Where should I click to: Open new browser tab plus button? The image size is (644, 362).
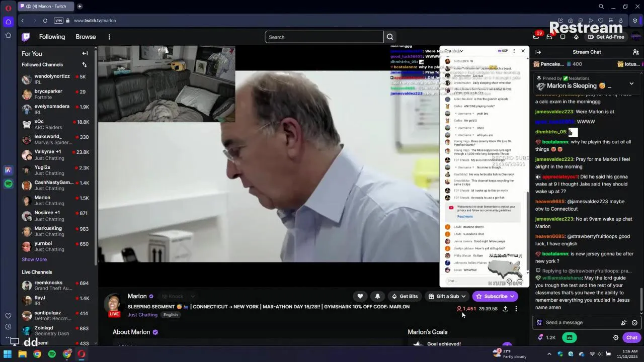click(x=79, y=6)
